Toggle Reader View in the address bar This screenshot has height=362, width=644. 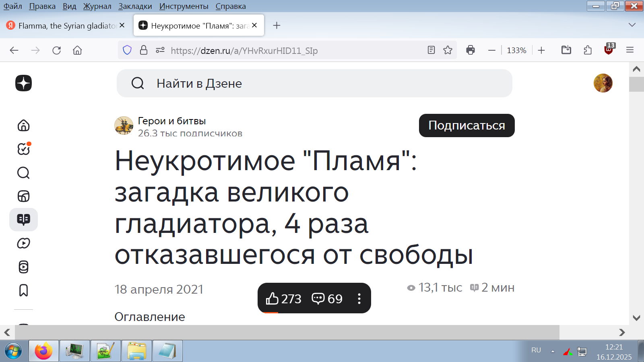coord(431,50)
